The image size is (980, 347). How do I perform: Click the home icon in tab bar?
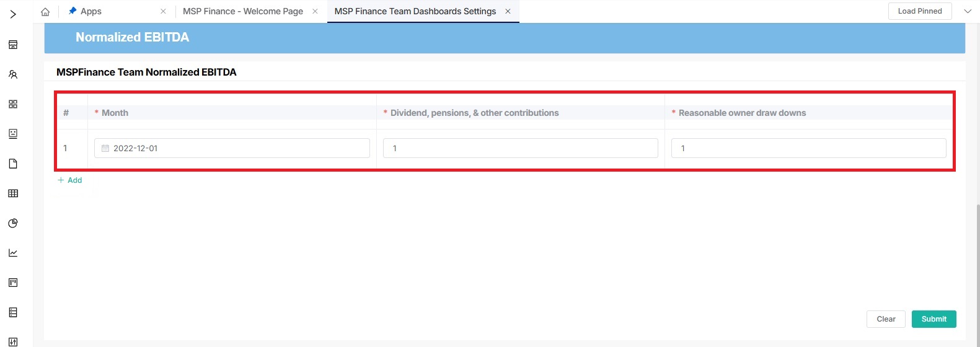(x=45, y=12)
